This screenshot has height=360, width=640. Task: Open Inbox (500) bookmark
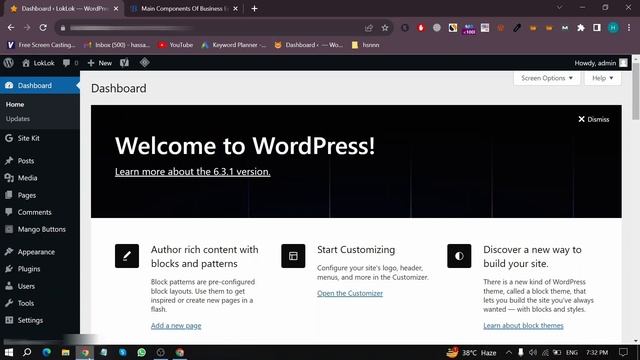coord(117,45)
